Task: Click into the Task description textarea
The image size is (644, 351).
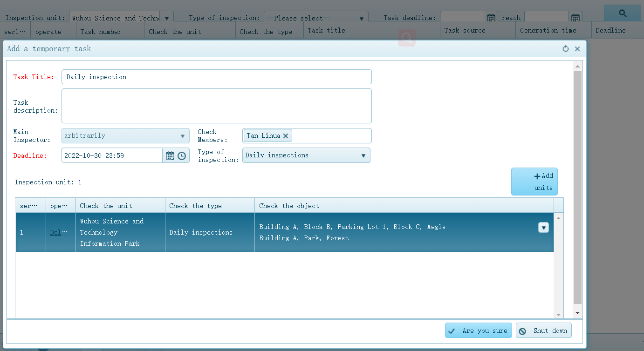Action: (x=216, y=106)
